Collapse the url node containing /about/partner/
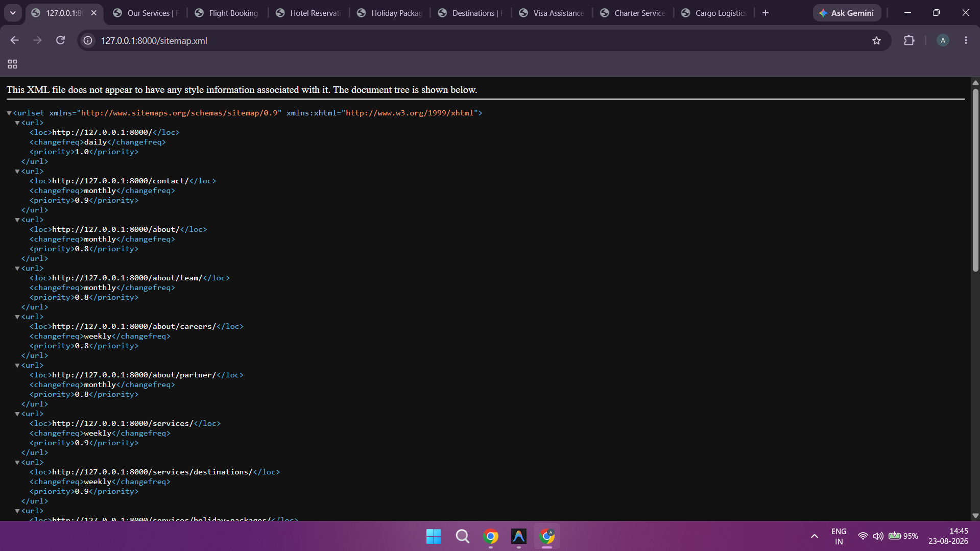This screenshot has width=980, height=551. tap(17, 365)
